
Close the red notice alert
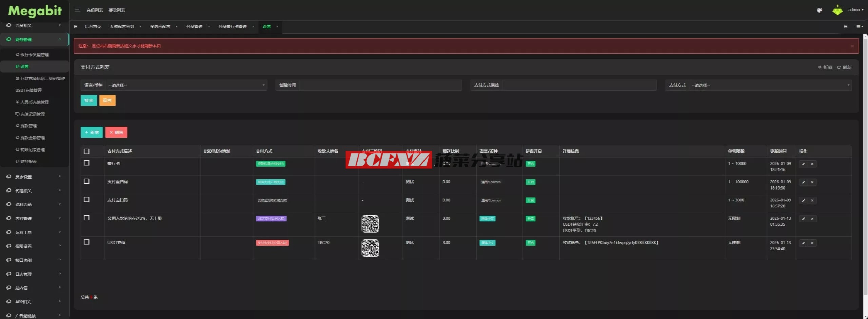[852, 46]
